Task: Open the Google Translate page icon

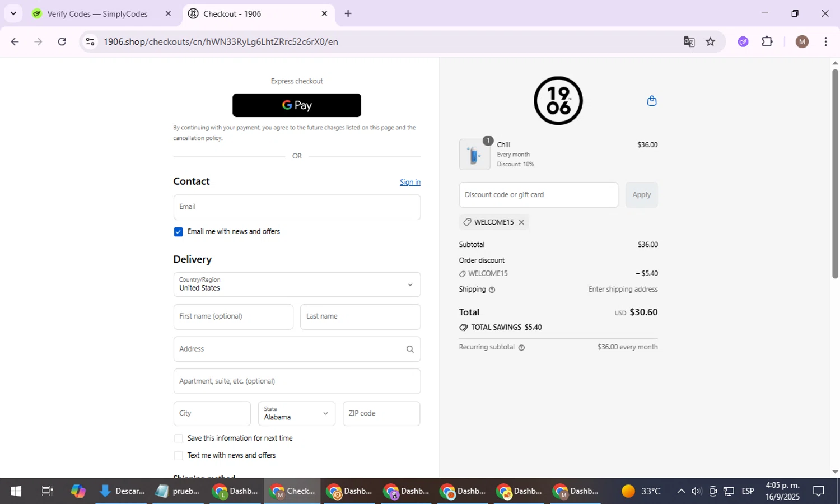Action: point(689,41)
